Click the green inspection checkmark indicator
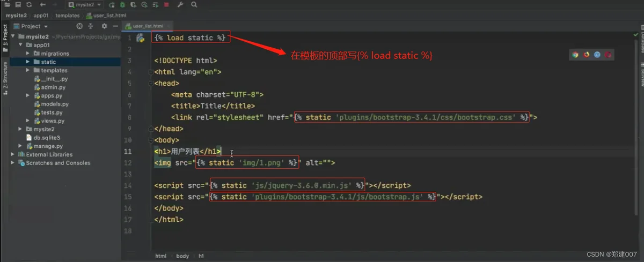Screen dimensions: 644x262 coord(635,34)
